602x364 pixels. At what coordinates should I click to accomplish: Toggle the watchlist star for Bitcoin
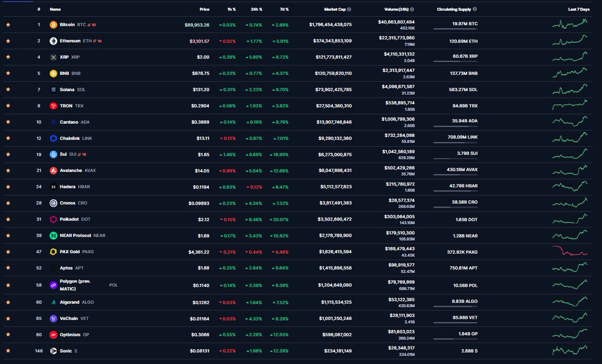pos(8,25)
